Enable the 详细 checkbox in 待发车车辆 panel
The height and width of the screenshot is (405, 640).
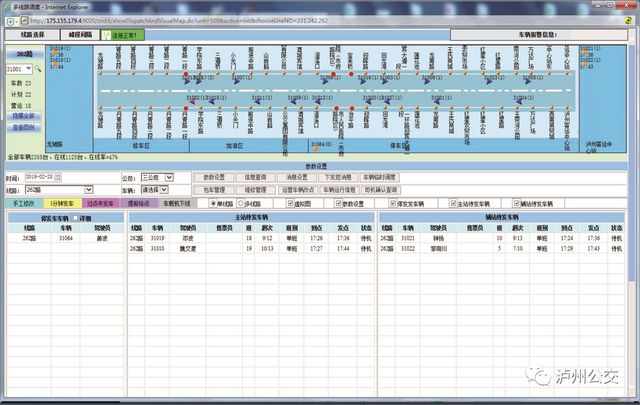[x=76, y=217]
